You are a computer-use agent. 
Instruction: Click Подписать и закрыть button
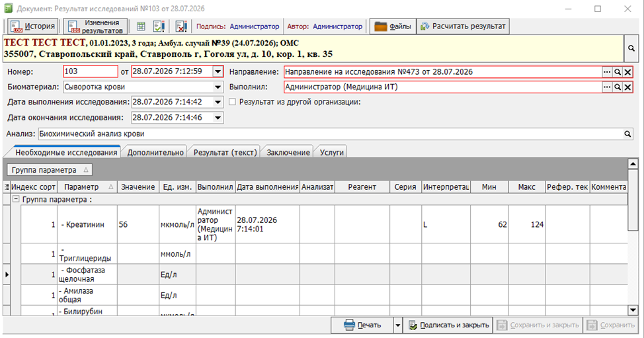(x=448, y=325)
